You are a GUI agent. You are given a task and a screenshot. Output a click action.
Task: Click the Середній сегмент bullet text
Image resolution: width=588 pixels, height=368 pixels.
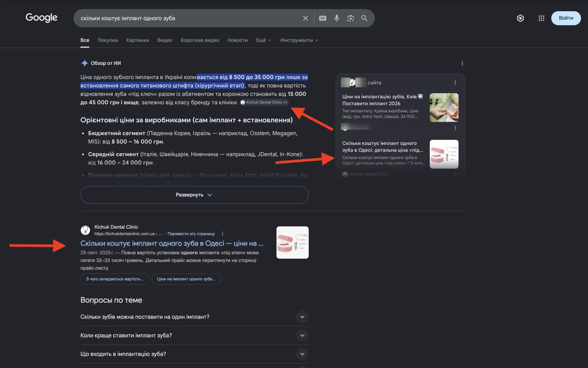[196, 158]
